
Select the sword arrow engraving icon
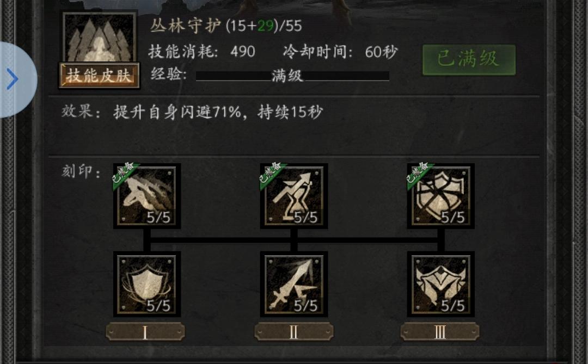294,284
